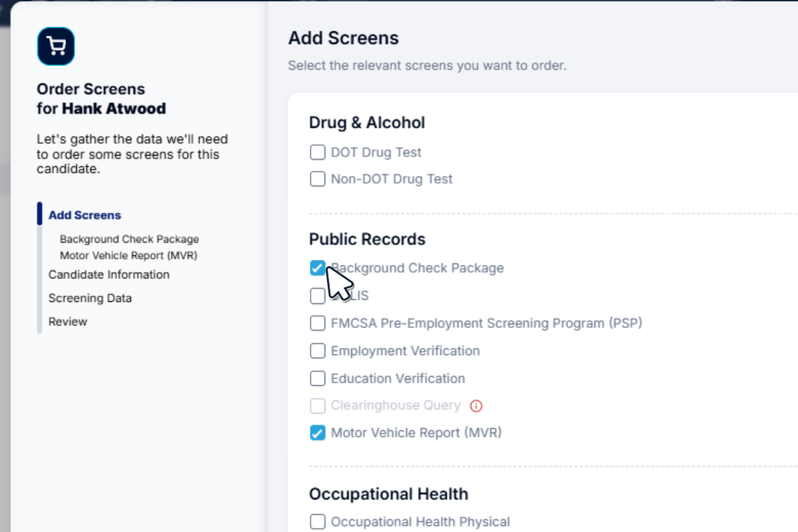Jump to the Review step

click(68, 322)
